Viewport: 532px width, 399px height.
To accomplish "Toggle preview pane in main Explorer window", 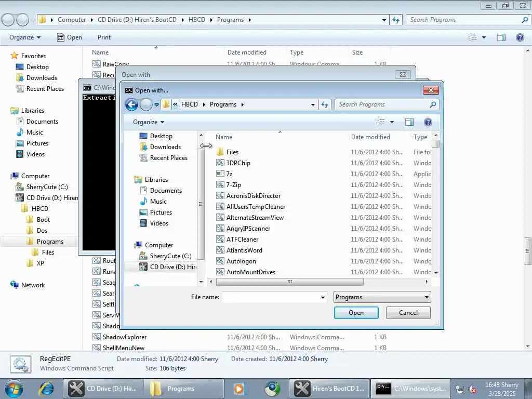I will click(501, 37).
